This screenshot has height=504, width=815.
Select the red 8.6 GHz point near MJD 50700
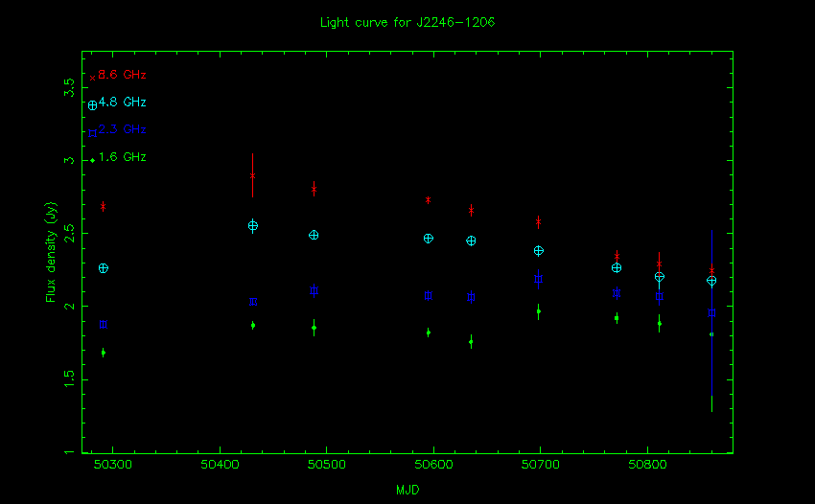[x=539, y=222]
